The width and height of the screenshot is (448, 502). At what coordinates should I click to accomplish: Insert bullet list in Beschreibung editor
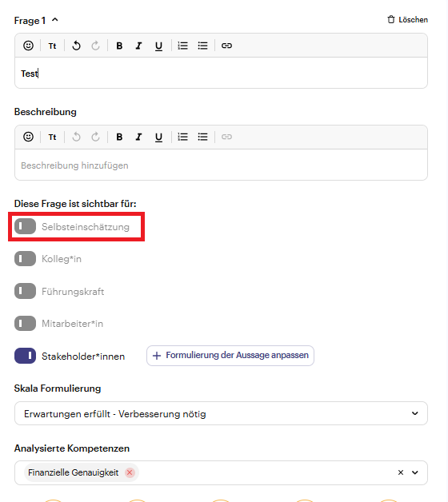pos(202,137)
